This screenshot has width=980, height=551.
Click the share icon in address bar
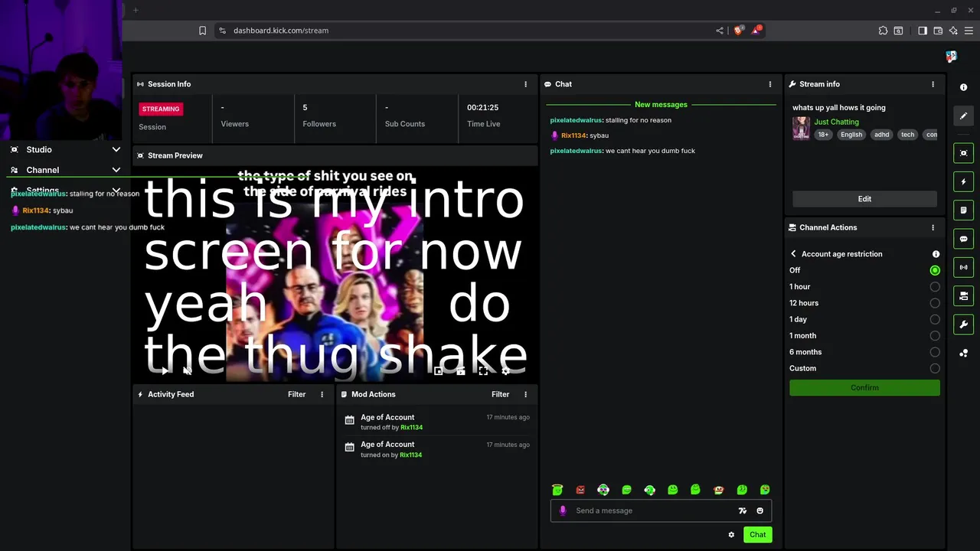pyautogui.click(x=720, y=31)
